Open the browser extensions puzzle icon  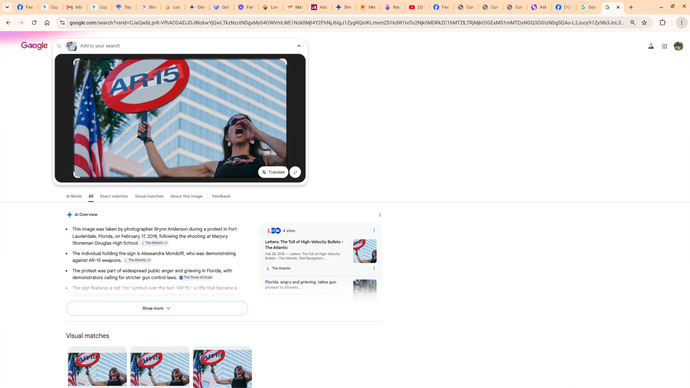[x=662, y=22]
